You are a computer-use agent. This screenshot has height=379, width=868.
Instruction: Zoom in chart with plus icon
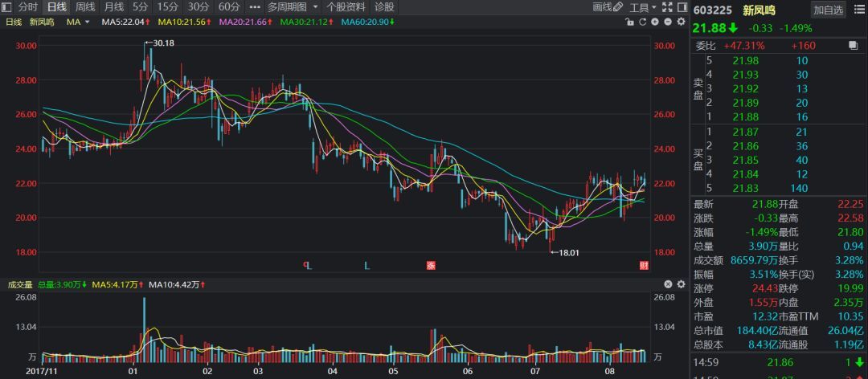tap(653, 22)
